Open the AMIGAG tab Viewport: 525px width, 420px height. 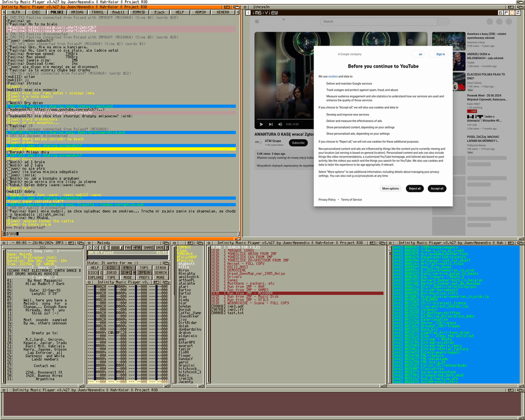coord(77,12)
